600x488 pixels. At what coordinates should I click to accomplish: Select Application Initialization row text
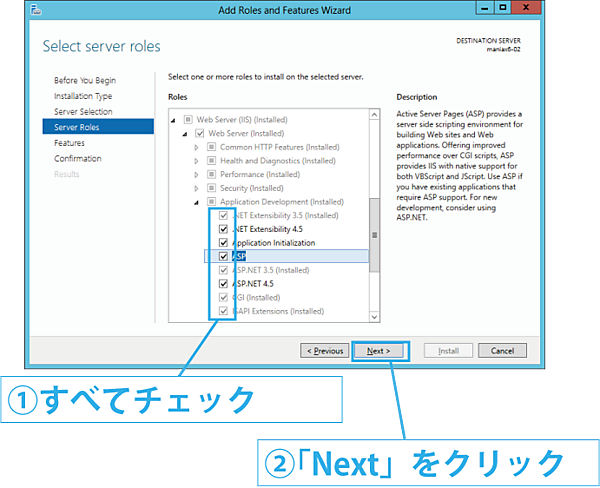(274, 243)
